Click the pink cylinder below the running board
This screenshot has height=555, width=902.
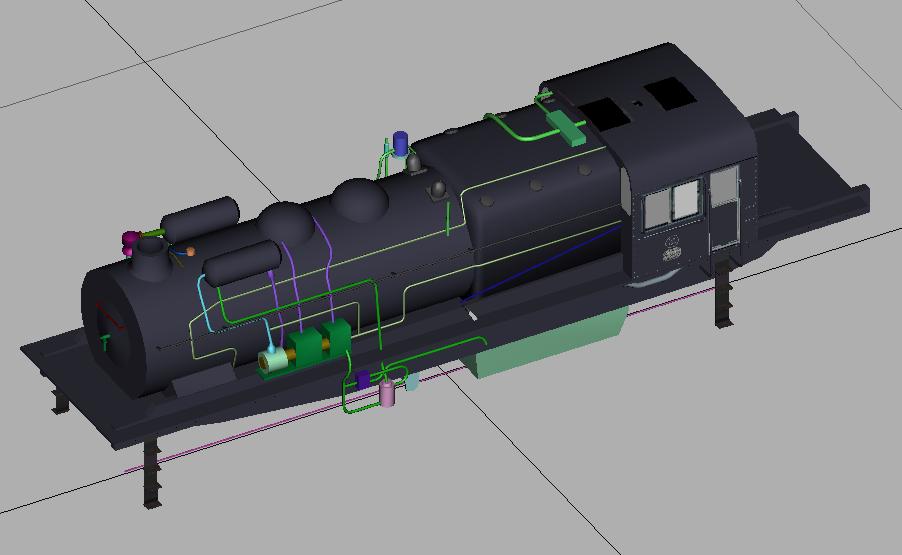point(388,394)
